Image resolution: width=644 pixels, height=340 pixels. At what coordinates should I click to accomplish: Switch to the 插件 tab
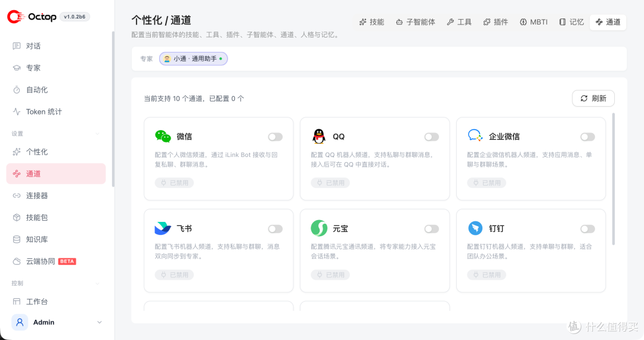coord(496,22)
